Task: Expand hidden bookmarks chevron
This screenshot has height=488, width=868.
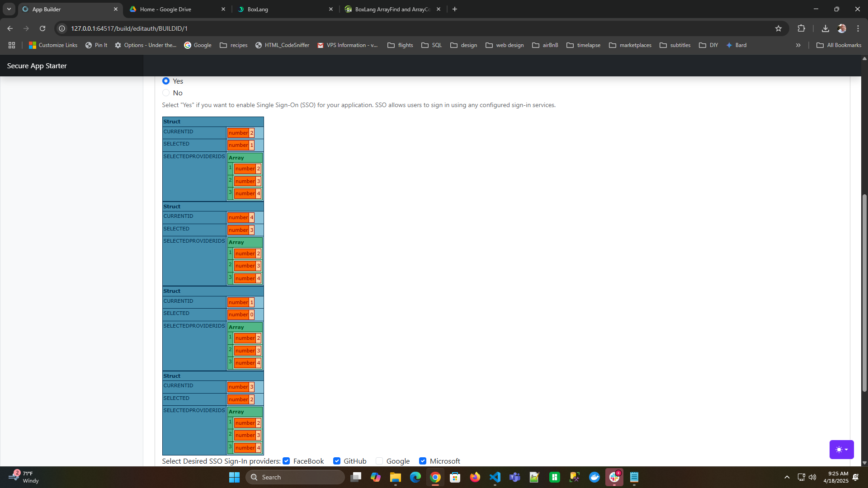Action: point(798,45)
